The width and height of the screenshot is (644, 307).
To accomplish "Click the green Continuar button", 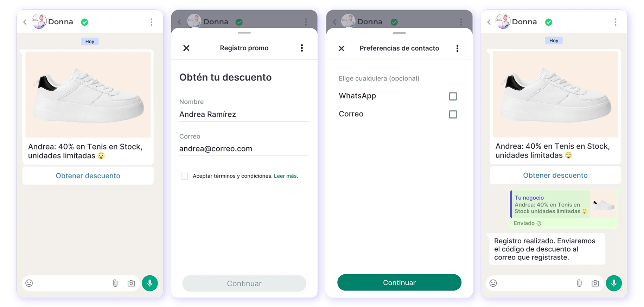I will tap(399, 282).
